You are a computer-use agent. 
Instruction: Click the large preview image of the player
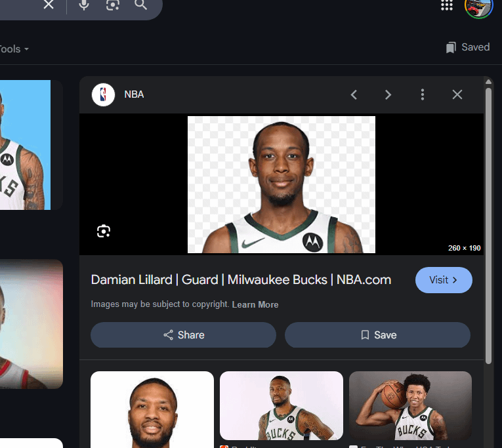[282, 184]
